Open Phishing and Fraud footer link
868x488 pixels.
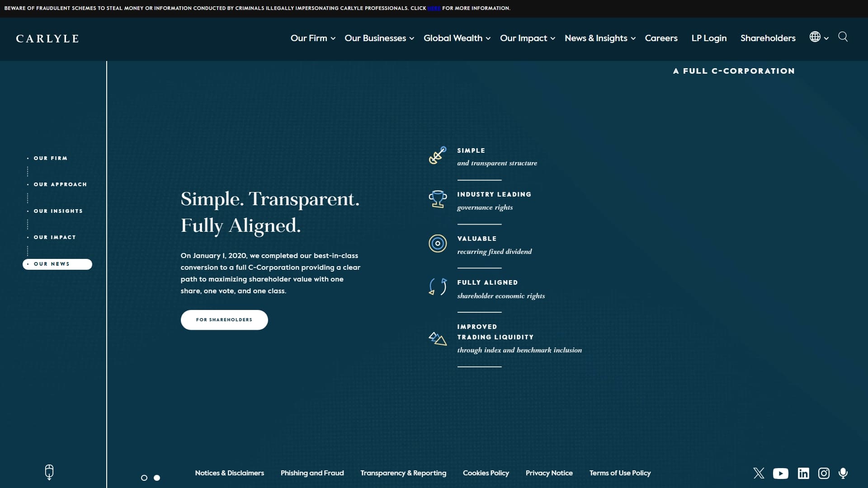[x=312, y=473]
